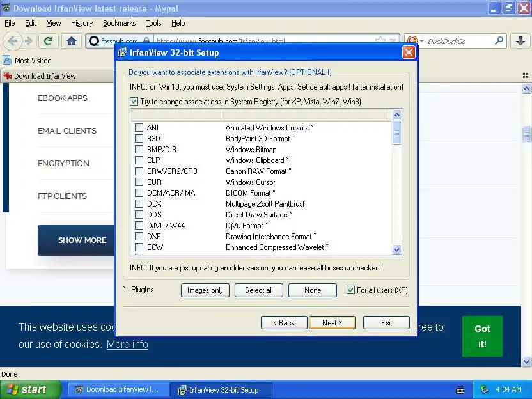Click the list all tabs grid icon

click(x=526, y=75)
